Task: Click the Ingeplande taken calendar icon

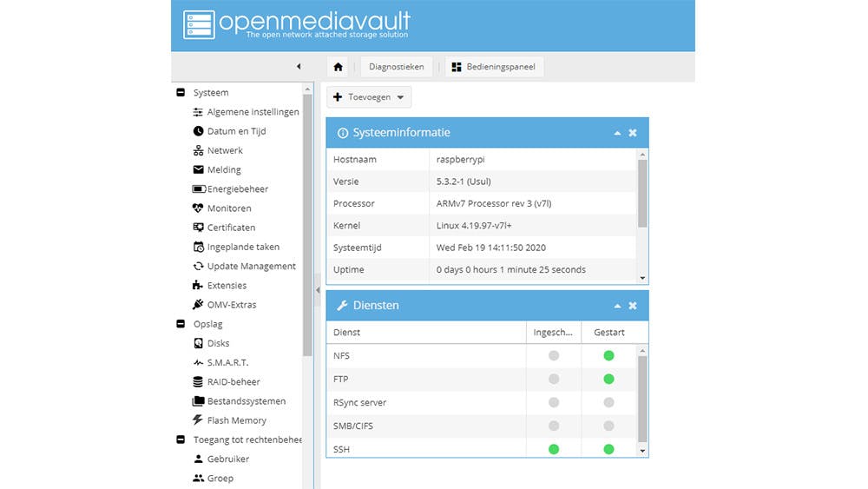Action: (198, 247)
